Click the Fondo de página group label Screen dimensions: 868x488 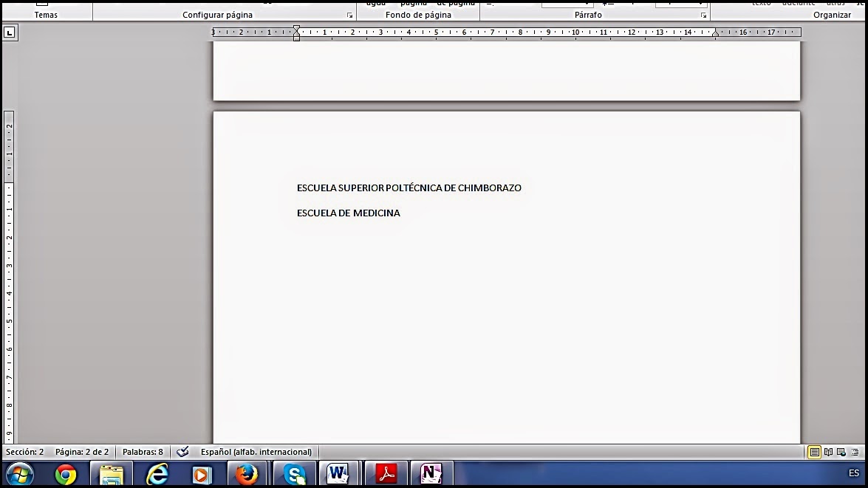(419, 15)
